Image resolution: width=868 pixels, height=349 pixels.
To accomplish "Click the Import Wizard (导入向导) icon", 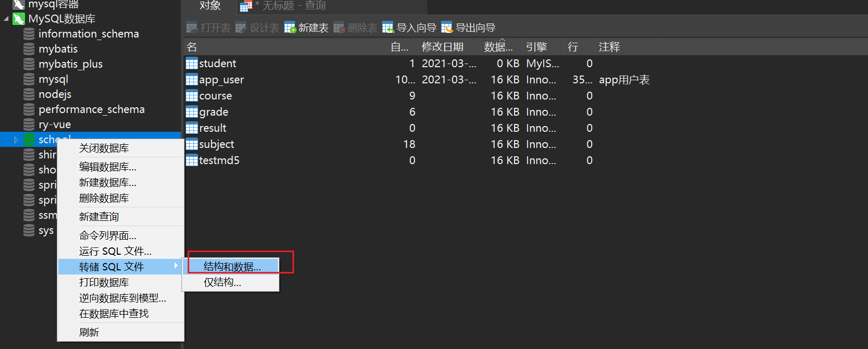I will pos(388,28).
